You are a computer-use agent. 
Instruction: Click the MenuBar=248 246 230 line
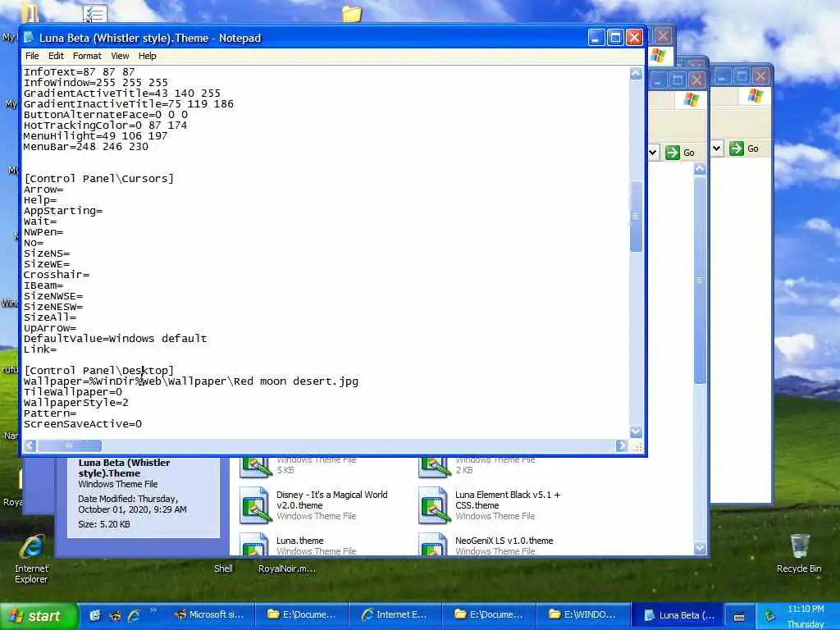pyautogui.click(x=85, y=146)
